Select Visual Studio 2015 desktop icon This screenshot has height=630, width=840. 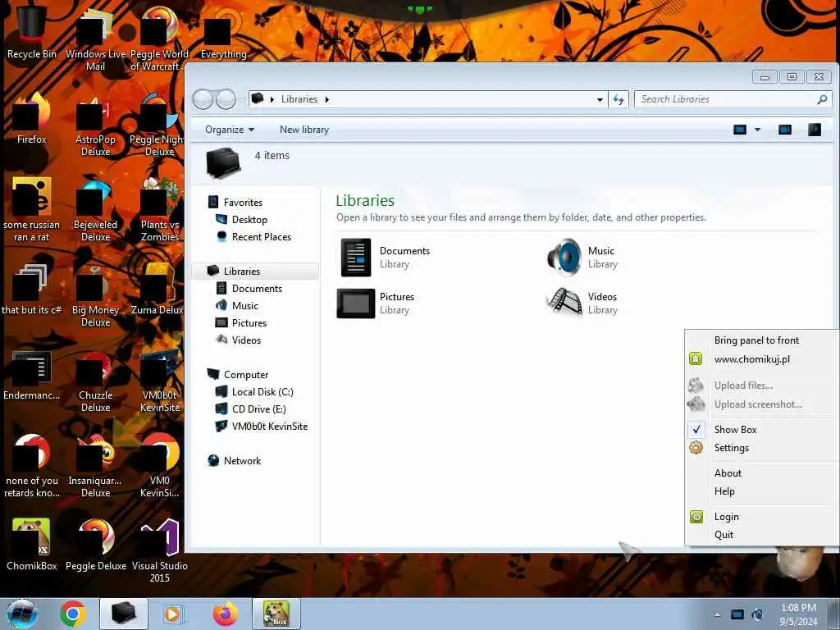(x=160, y=550)
